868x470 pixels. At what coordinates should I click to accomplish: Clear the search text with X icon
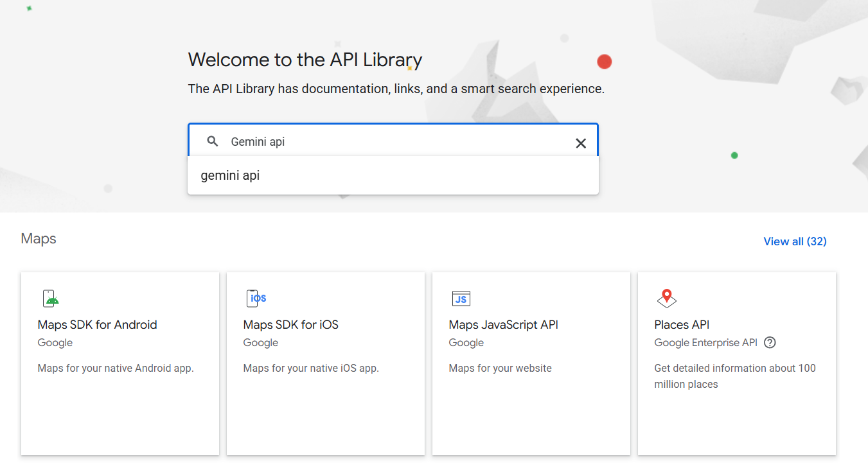tap(580, 143)
